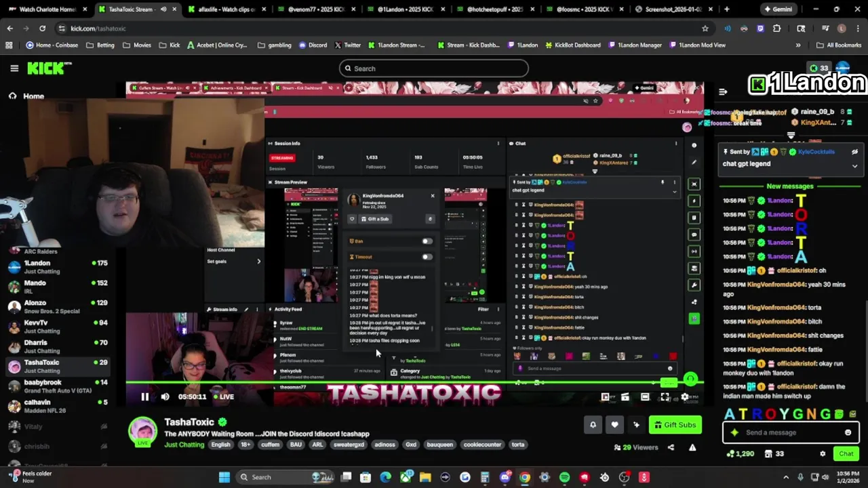Viewport: 868px width, 488px height.
Task: Open the KickBot Dashboard bookmark
Action: (572, 45)
